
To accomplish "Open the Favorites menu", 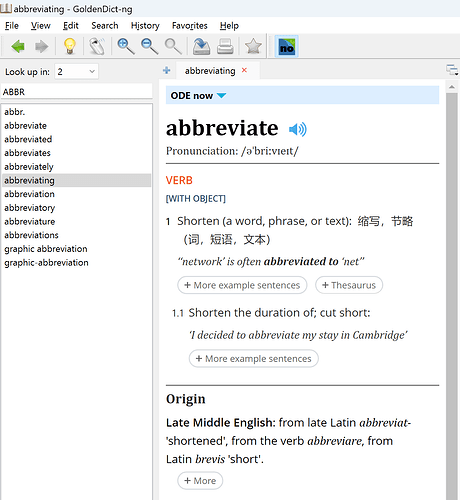I will point(190,26).
